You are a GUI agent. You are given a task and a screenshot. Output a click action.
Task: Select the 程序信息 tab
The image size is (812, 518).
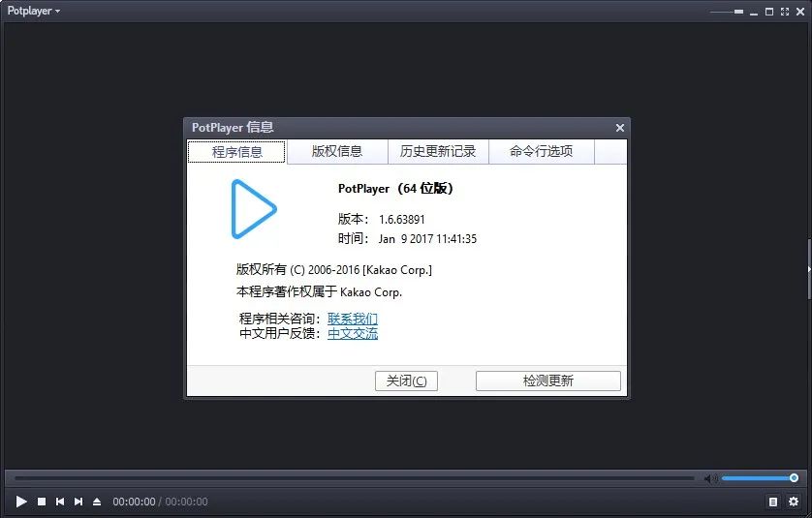tap(236, 152)
